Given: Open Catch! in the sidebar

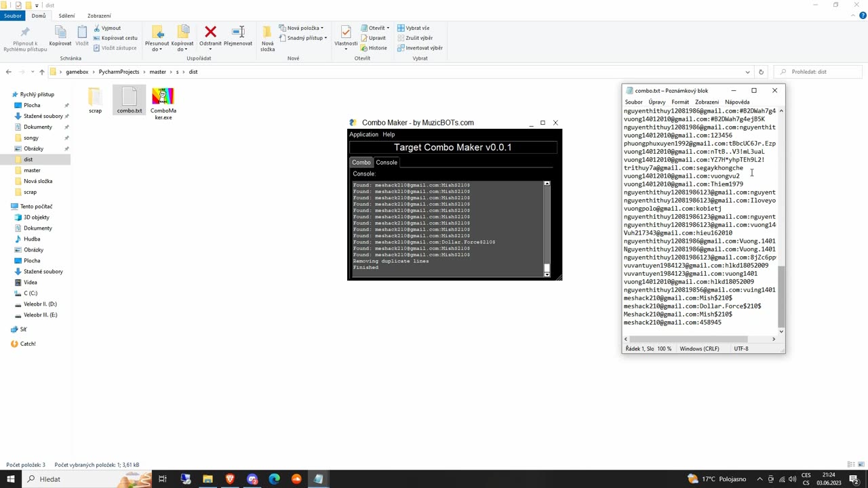Looking at the screenshot, I should [27, 344].
